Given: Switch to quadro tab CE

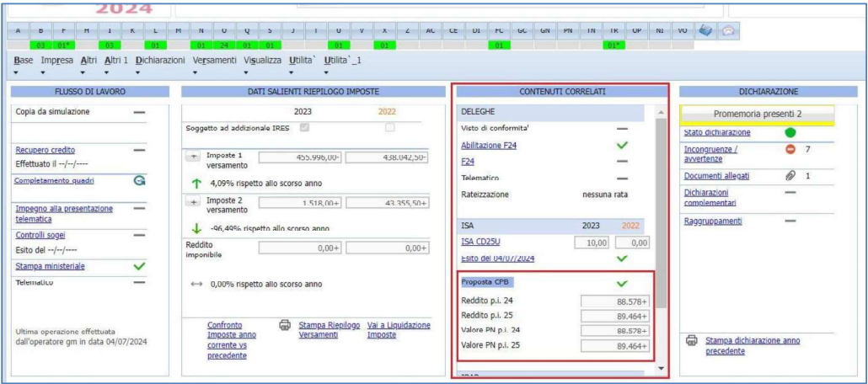Looking at the screenshot, I should coord(453,31).
